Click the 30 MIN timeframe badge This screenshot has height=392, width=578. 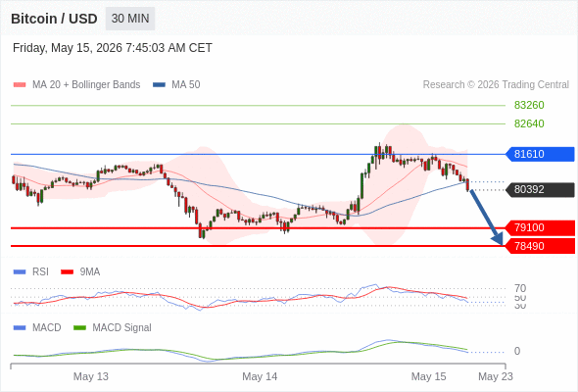[130, 19]
